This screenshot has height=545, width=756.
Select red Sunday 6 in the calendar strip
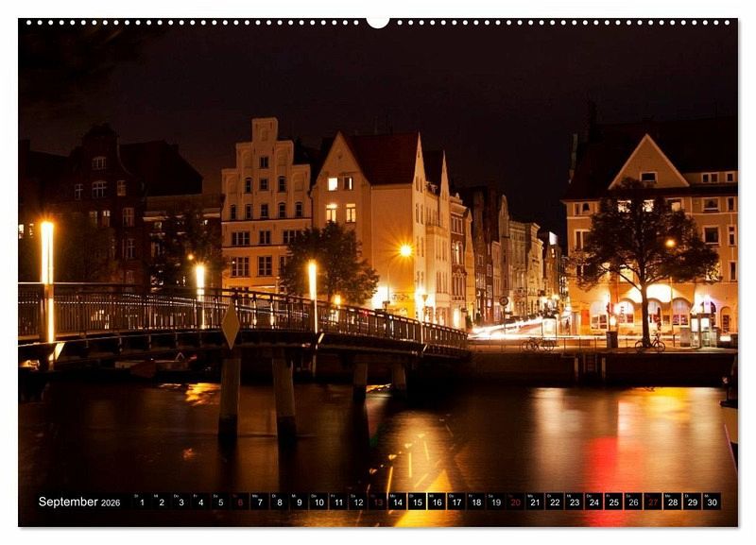[x=240, y=502]
